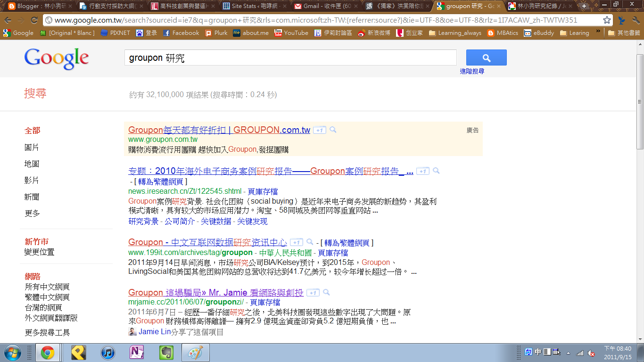This screenshot has height=362, width=644.
Task: Open the PIXNET bookmark
Action: [x=115, y=33]
